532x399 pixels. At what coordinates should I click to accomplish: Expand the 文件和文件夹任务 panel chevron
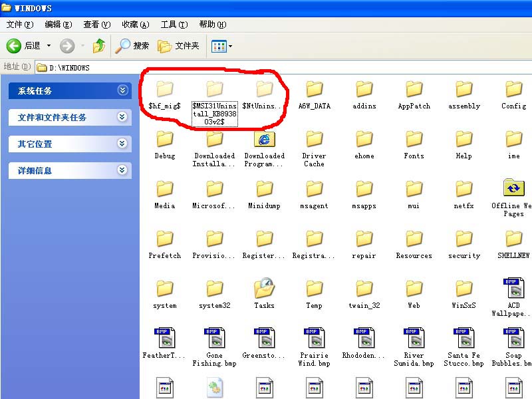[122, 117]
